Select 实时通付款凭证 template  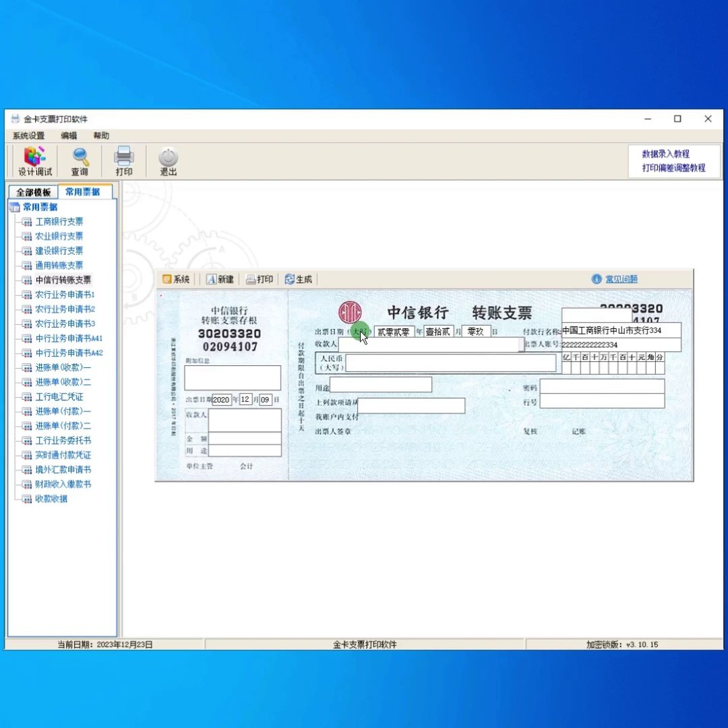63,455
